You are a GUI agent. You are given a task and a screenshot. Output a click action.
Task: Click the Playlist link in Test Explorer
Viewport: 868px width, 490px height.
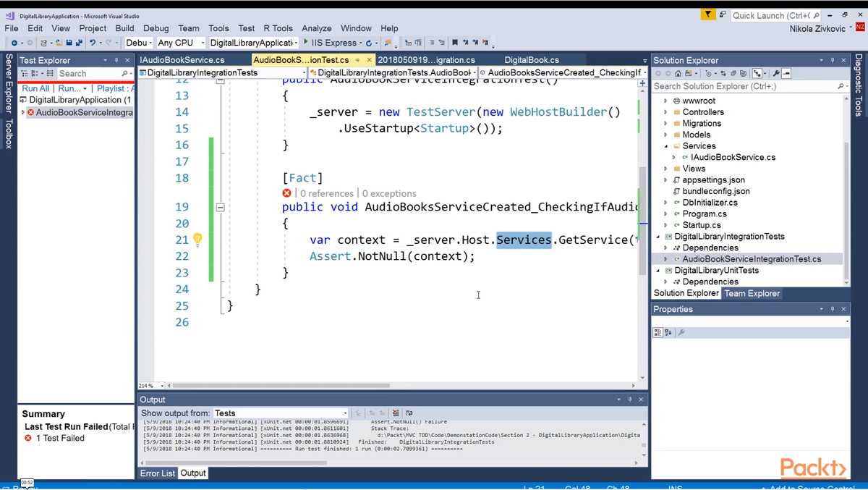pyautogui.click(x=114, y=88)
